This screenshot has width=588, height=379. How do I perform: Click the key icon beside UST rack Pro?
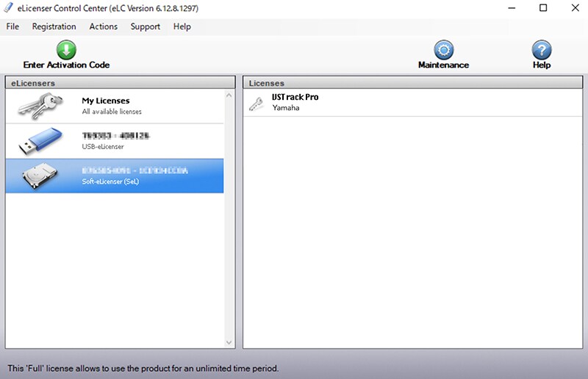point(256,103)
